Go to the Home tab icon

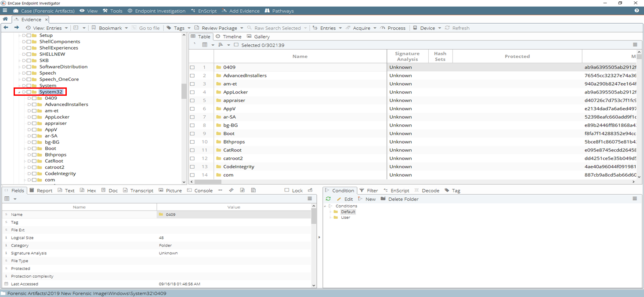pyautogui.click(x=5, y=19)
